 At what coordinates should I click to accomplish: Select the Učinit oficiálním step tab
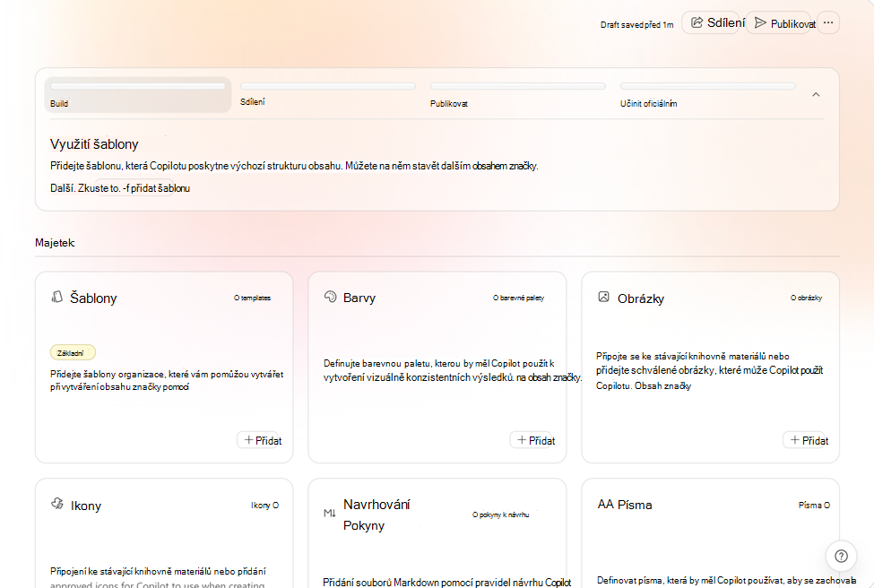coord(708,95)
